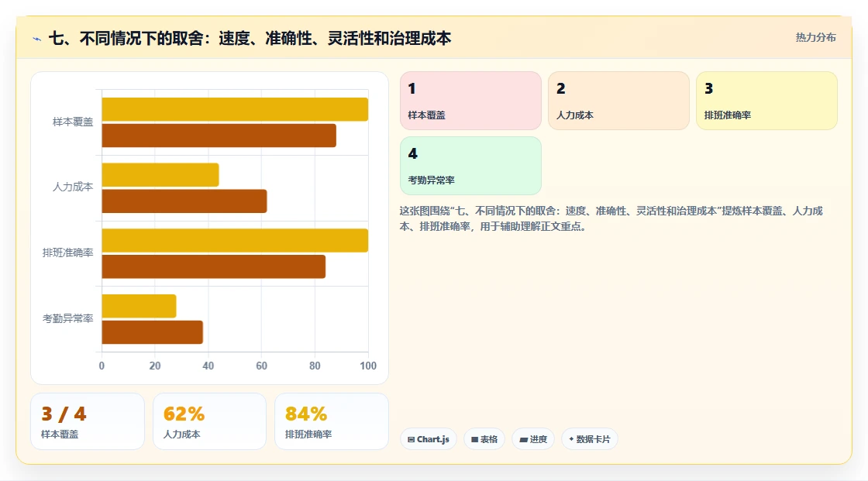Click the 84% 排班准确率 stat card
This screenshot has height=481, width=868.
tap(332, 421)
